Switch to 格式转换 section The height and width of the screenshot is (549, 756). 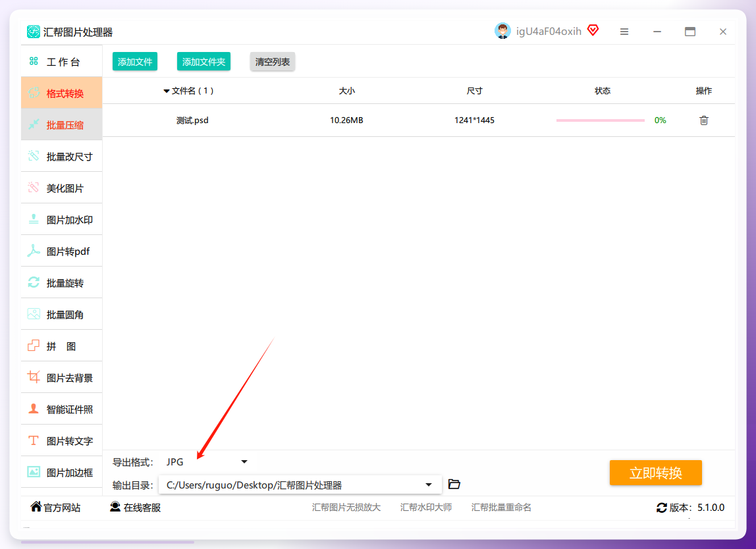tap(62, 93)
